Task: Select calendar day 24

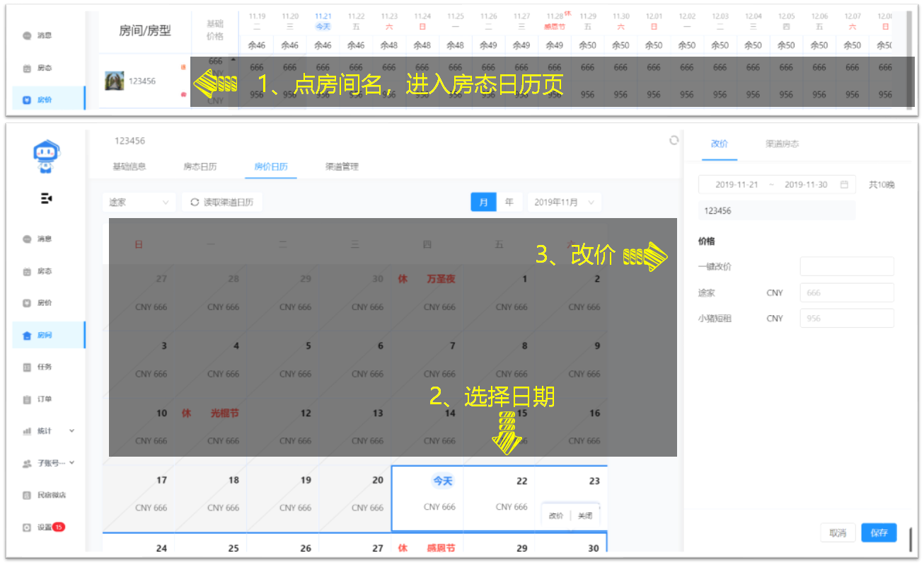Action: point(139,543)
